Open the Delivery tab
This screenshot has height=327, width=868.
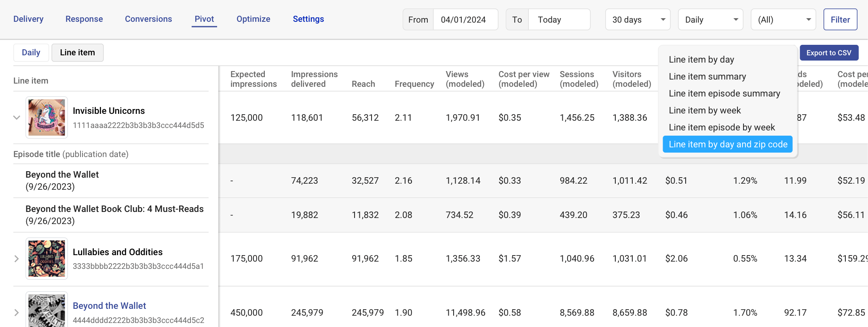pyautogui.click(x=28, y=19)
